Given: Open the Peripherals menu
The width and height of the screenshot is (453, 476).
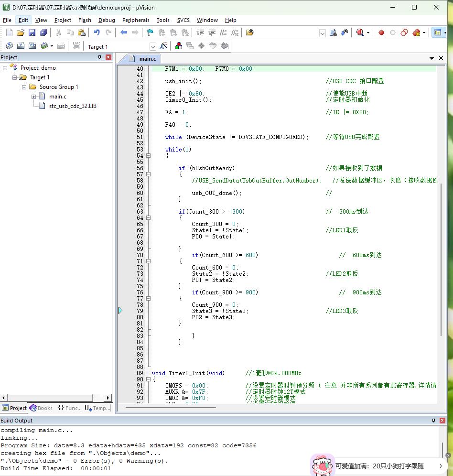Looking at the screenshot, I should 136,20.
